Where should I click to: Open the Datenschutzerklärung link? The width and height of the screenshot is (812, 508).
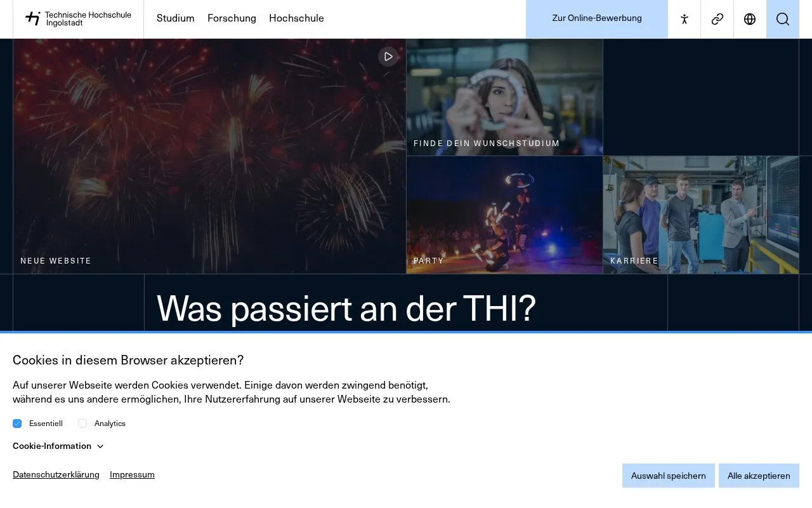click(56, 474)
